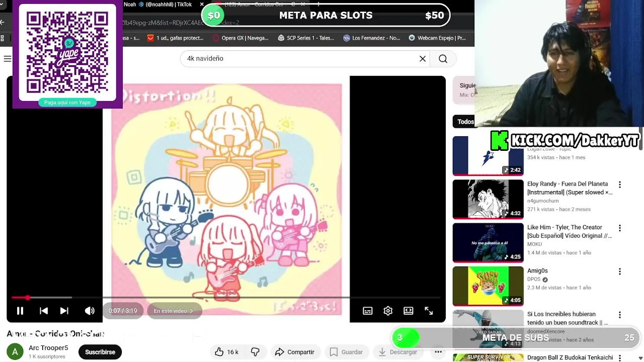This screenshot has height=362, width=644.
Task: Open more actions next to Descargar
Action: [438, 352]
